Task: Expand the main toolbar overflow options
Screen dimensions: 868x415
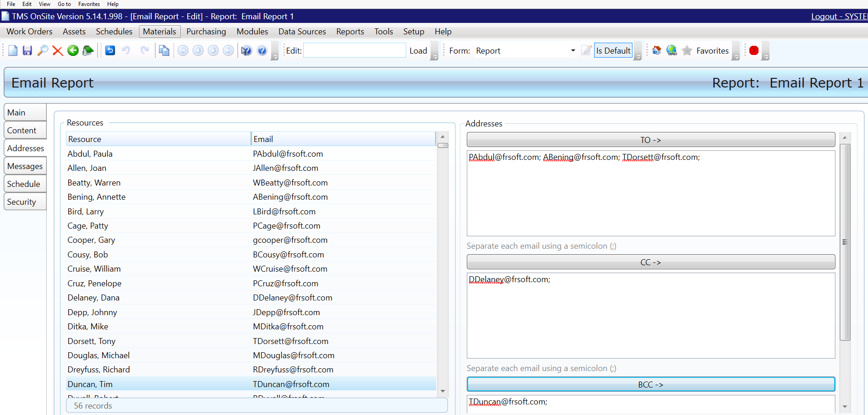Action: click(x=275, y=51)
